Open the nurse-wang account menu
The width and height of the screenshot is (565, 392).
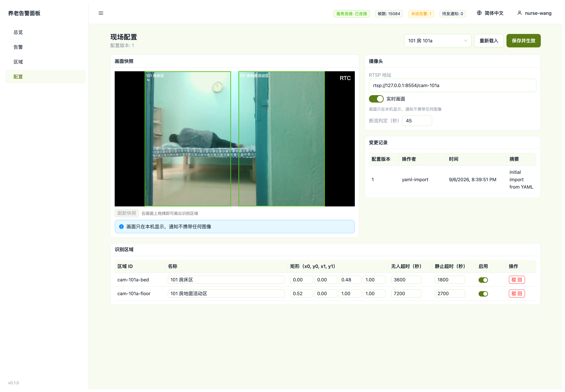(x=535, y=13)
